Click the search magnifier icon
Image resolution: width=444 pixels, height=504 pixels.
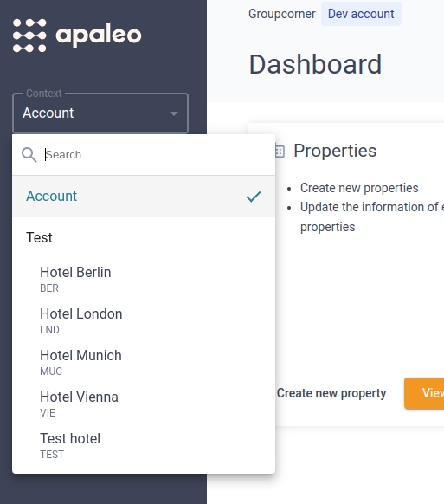click(x=29, y=155)
